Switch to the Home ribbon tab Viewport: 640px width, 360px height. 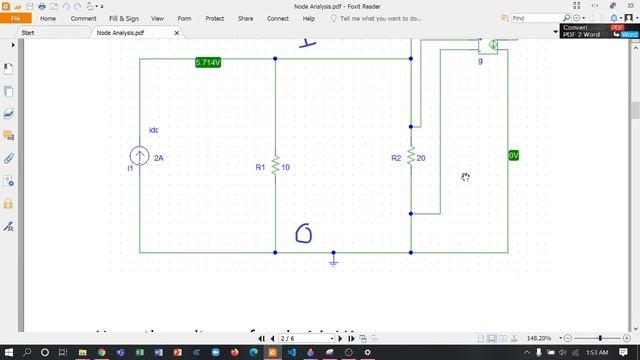(48, 18)
